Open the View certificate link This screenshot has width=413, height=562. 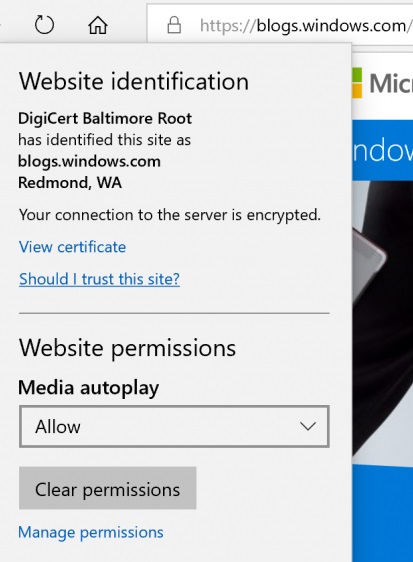tap(72, 247)
